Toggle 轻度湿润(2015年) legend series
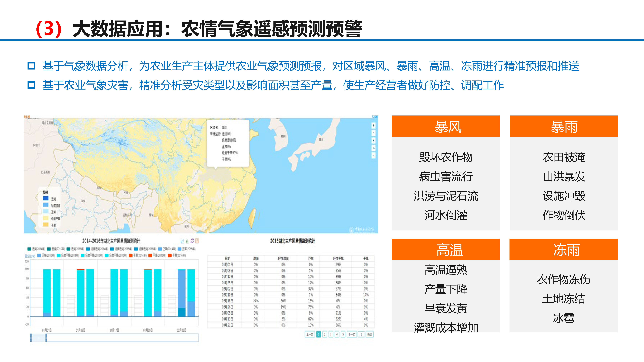The width and height of the screenshot is (644, 362). 121,249
